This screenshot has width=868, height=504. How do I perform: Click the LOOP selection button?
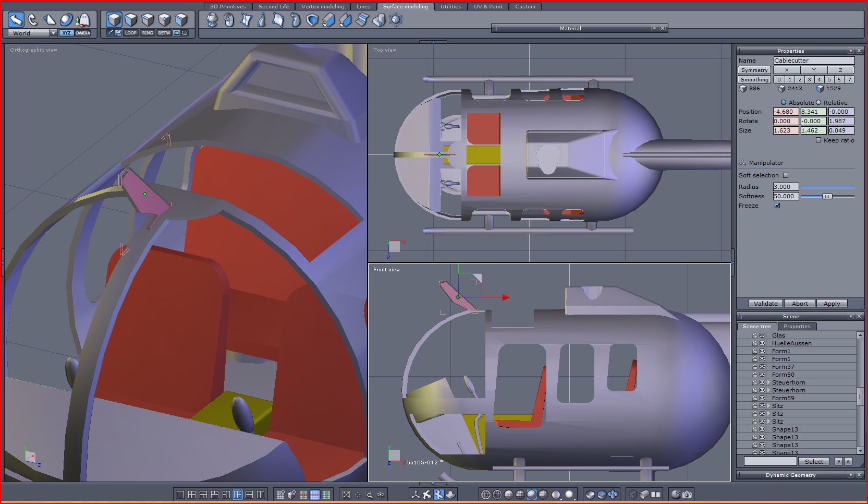[x=130, y=33]
